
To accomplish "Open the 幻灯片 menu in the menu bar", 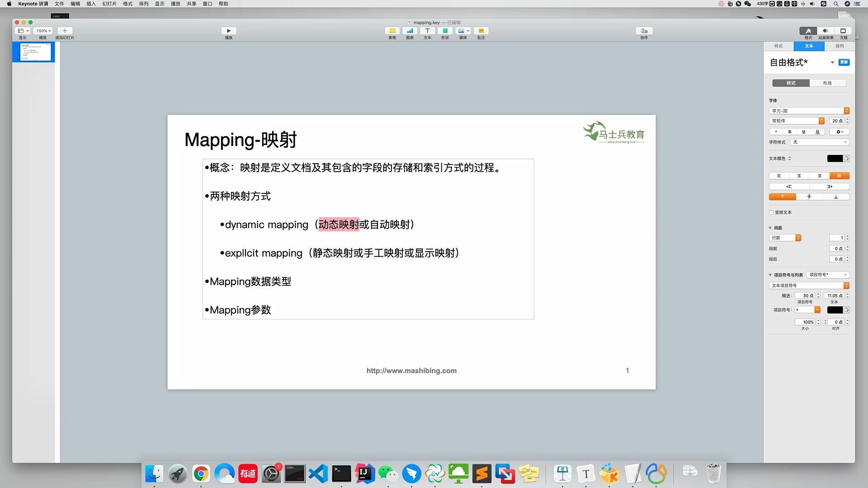I will [x=108, y=4].
